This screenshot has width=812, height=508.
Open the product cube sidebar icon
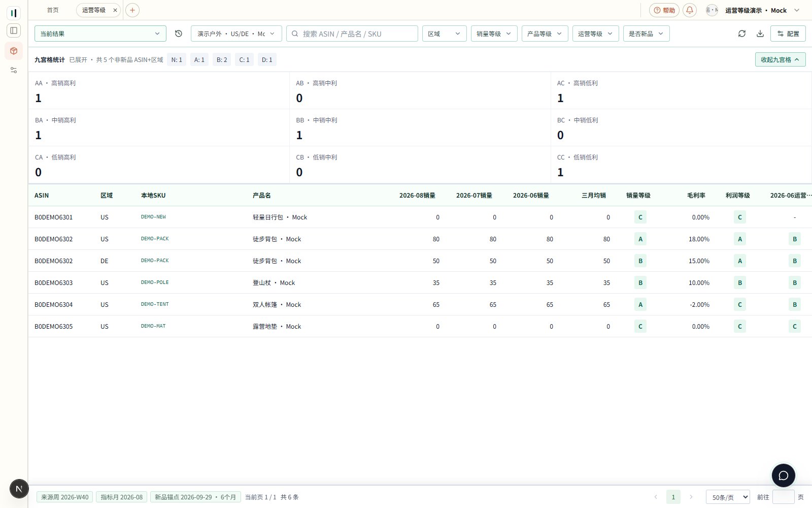(x=14, y=51)
